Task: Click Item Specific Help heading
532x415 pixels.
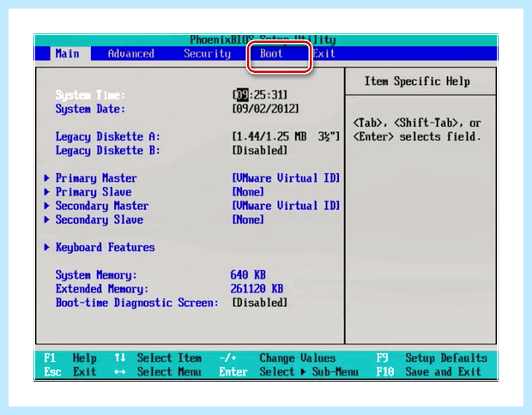Action: tap(417, 81)
